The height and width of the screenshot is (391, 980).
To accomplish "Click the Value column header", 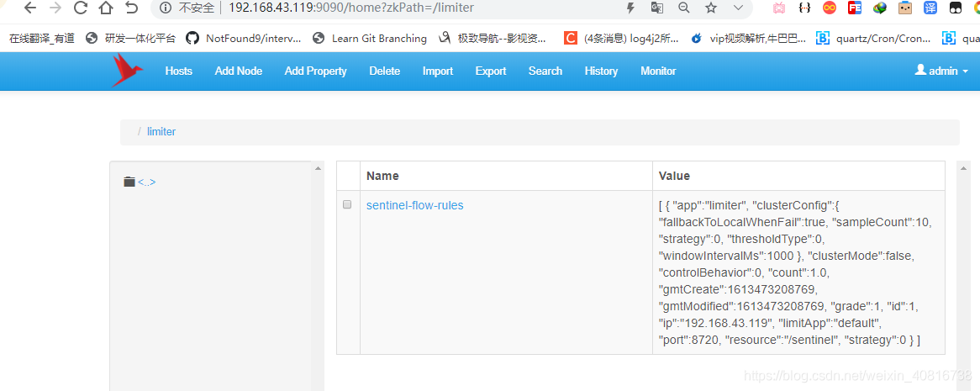I will pyautogui.click(x=798, y=176).
